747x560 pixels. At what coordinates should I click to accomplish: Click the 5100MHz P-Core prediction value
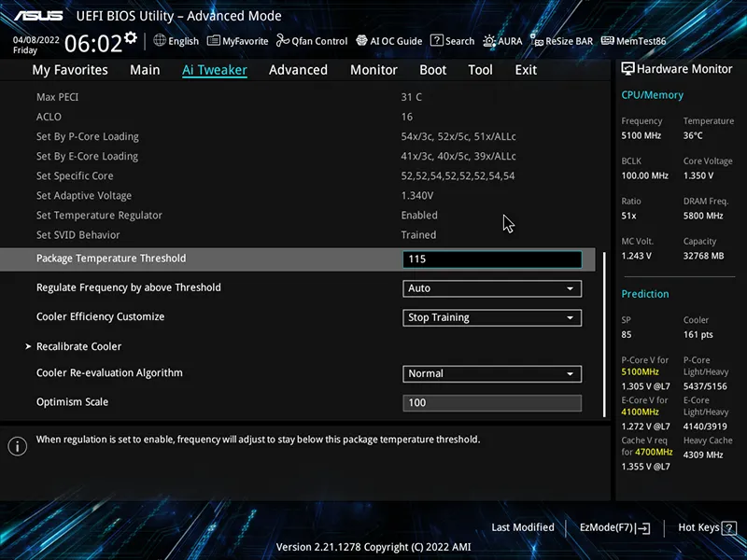click(640, 371)
